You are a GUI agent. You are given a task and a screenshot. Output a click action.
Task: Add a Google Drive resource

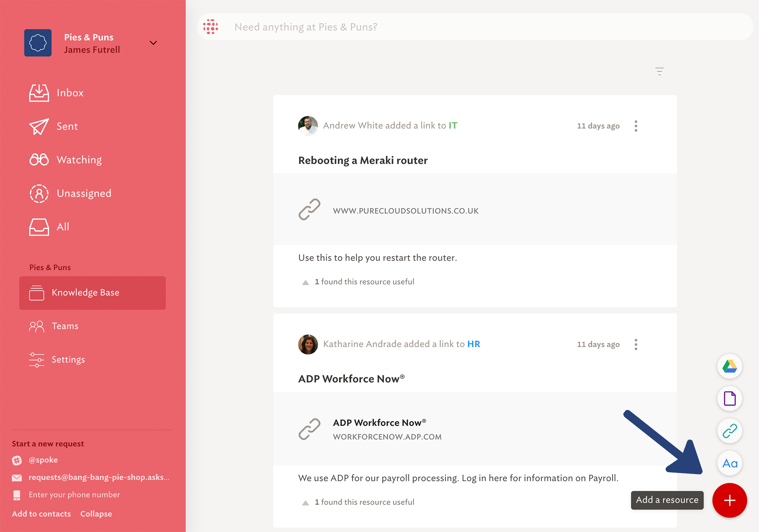coord(730,366)
